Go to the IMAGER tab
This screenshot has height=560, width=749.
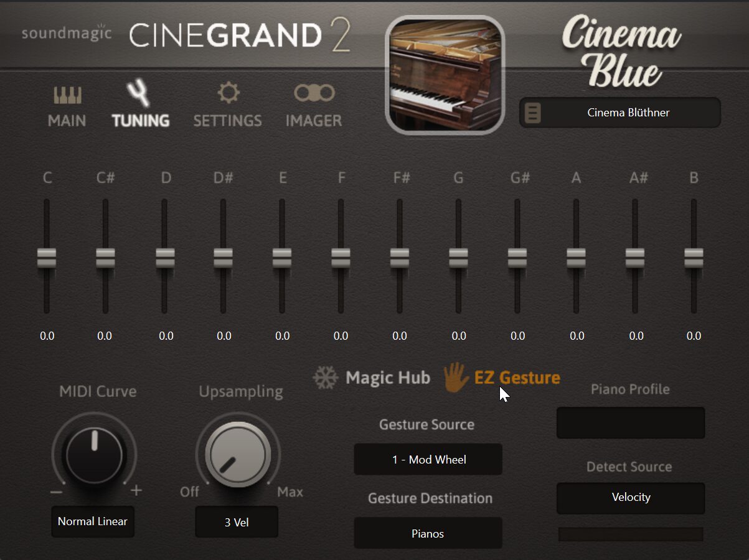pos(314,121)
